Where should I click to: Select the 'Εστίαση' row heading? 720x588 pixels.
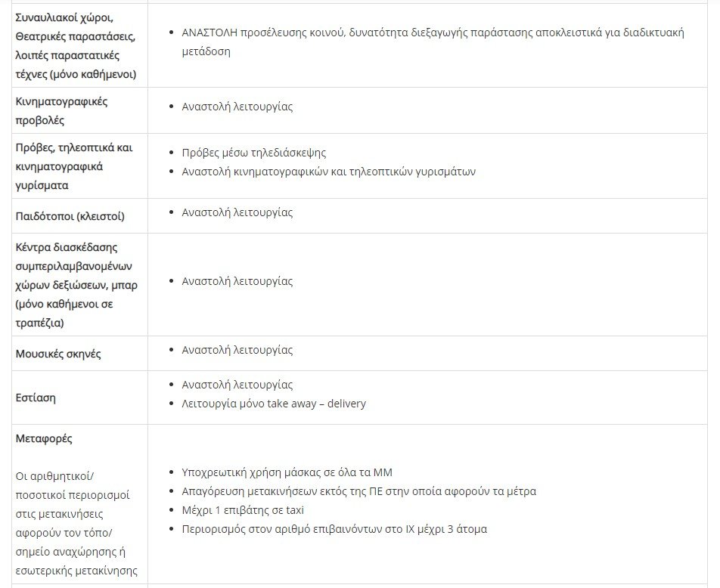click(36, 398)
